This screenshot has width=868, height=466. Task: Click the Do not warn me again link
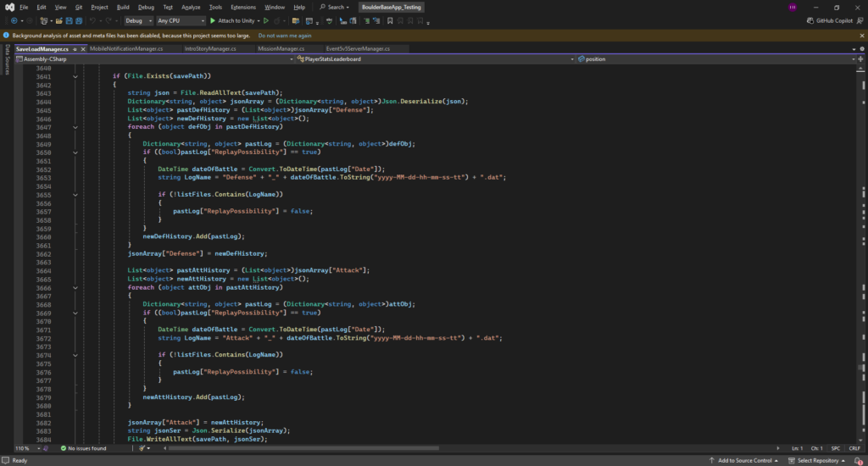point(285,36)
